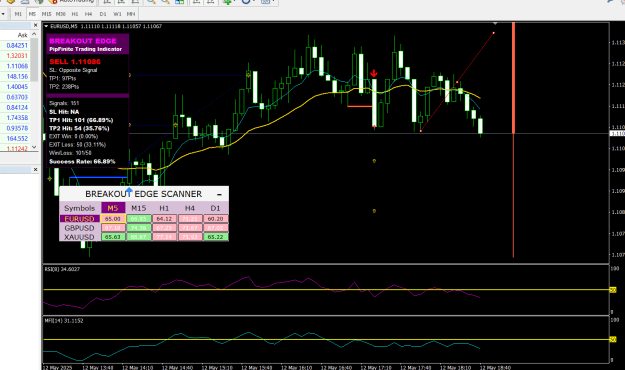
Task: Open the dropdown arrow left of M1
Action: pos(3,14)
